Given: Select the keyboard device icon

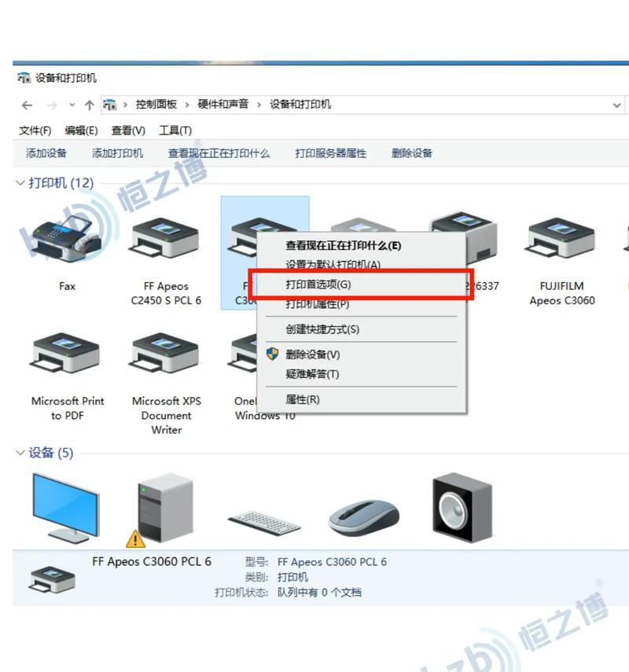Looking at the screenshot, I should [x=264, y=522].
